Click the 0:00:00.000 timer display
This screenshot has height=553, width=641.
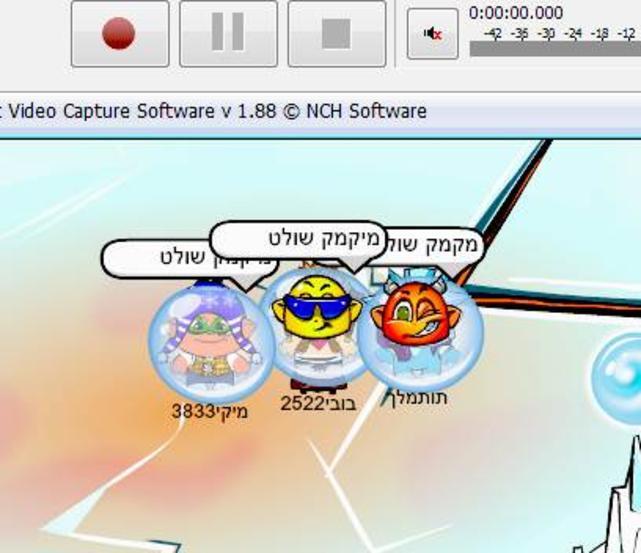pyautogui.click(x=516, y=13)
